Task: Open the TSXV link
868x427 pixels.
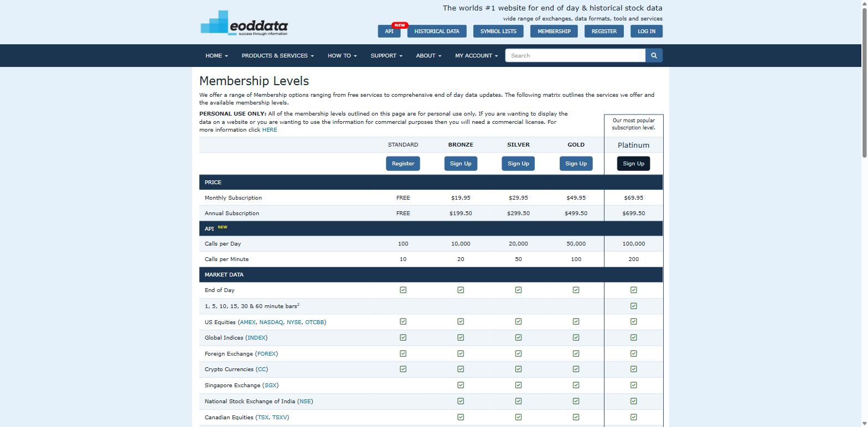Action: tap(280, 418)
